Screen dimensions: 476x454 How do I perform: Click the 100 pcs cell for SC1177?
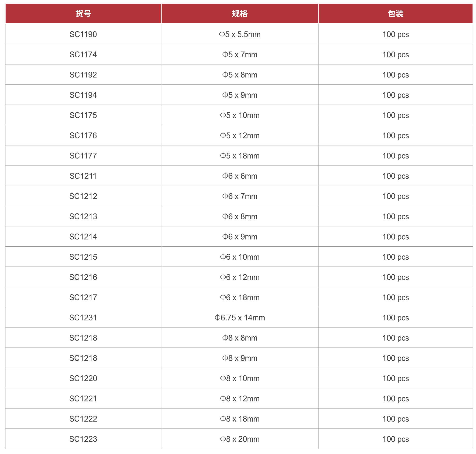point(395,156)
